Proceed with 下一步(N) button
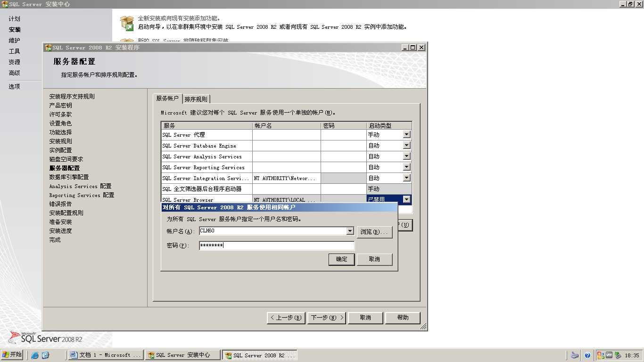The image size is (644, 362). pos(327,318)
